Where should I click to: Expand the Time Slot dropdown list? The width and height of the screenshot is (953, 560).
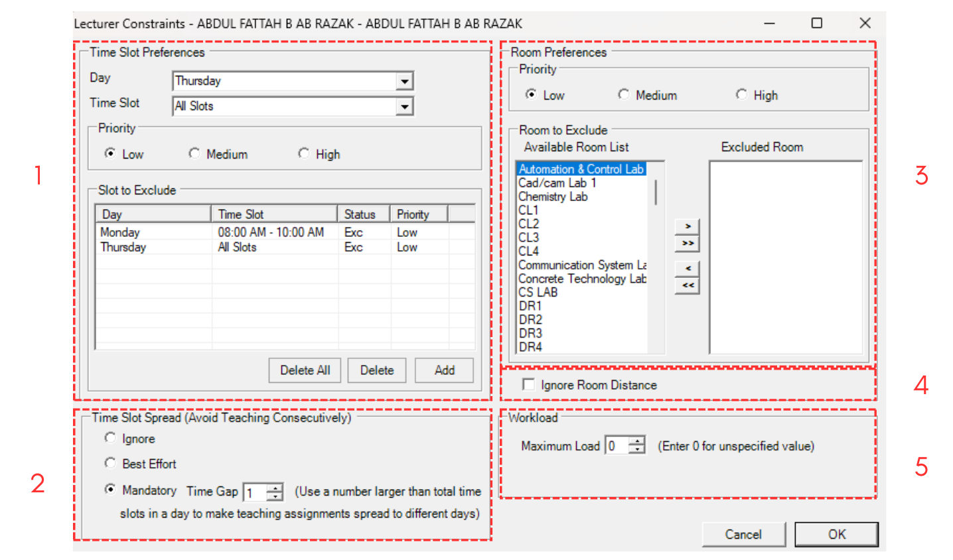pos(404,107)
